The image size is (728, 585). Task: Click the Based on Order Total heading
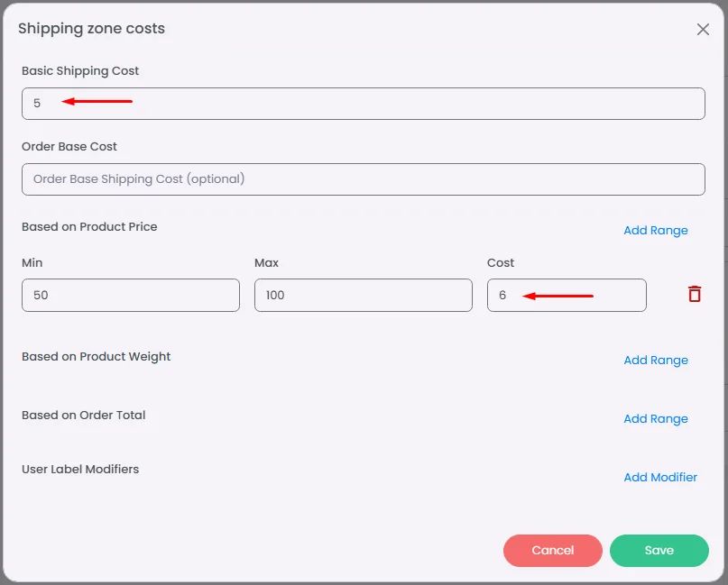pyautogui.click(x=84, y=416)
